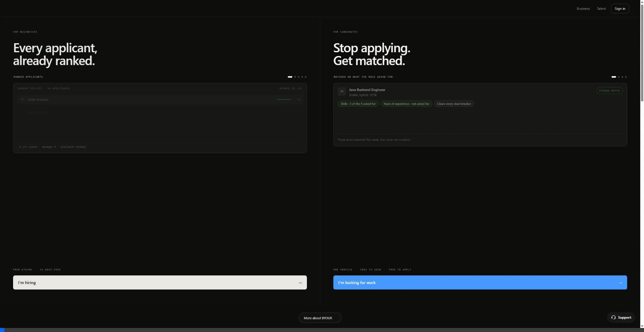Click the "I'm looking for work" button
This screenshot has height=332, width=644.
pyautogui.click(x=480, y=282)
